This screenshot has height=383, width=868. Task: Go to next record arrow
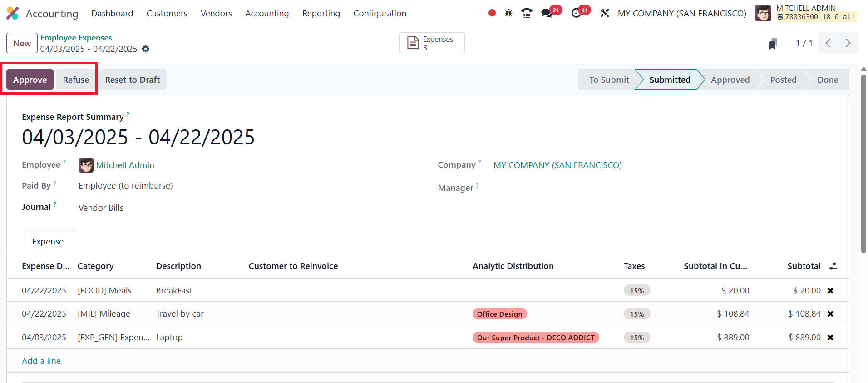[848, 43]
